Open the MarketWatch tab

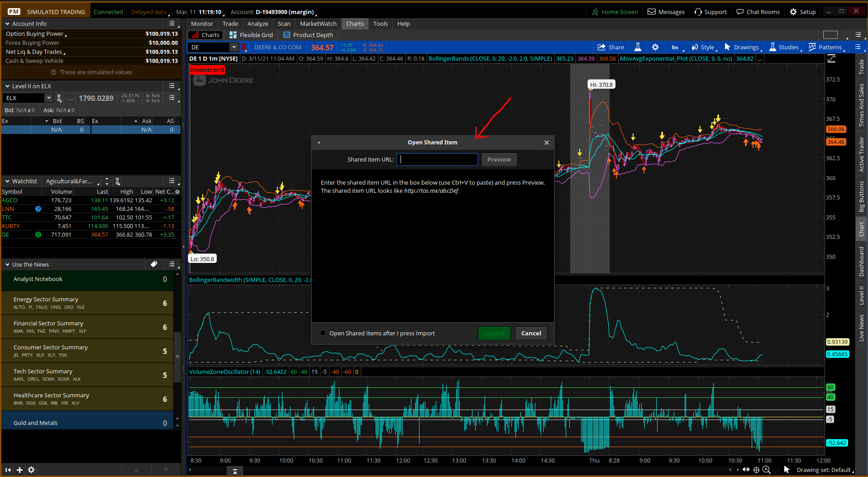[318, 24]
